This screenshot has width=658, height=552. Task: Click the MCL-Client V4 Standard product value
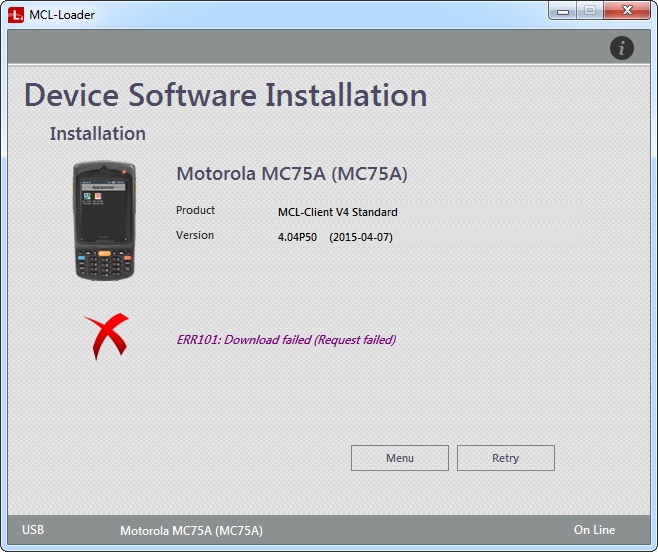(x=337, y=212)
